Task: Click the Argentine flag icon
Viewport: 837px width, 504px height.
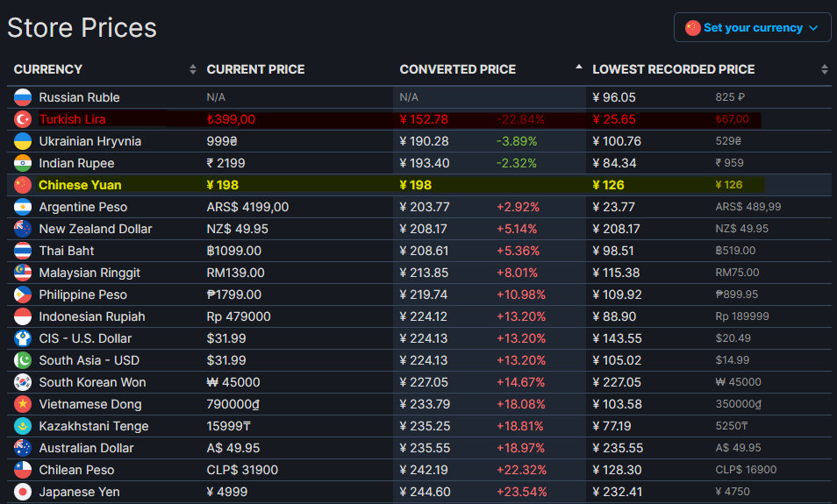Action: point(23,207)
